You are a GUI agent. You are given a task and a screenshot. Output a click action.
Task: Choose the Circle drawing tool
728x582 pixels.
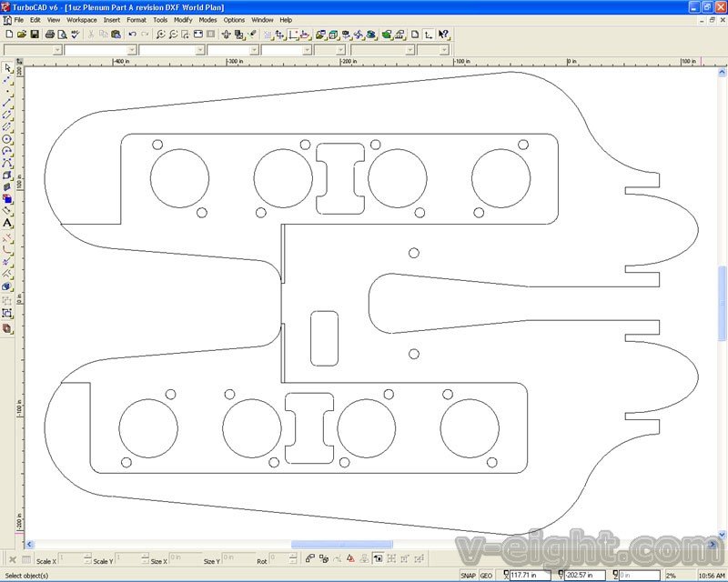(7, 139)
